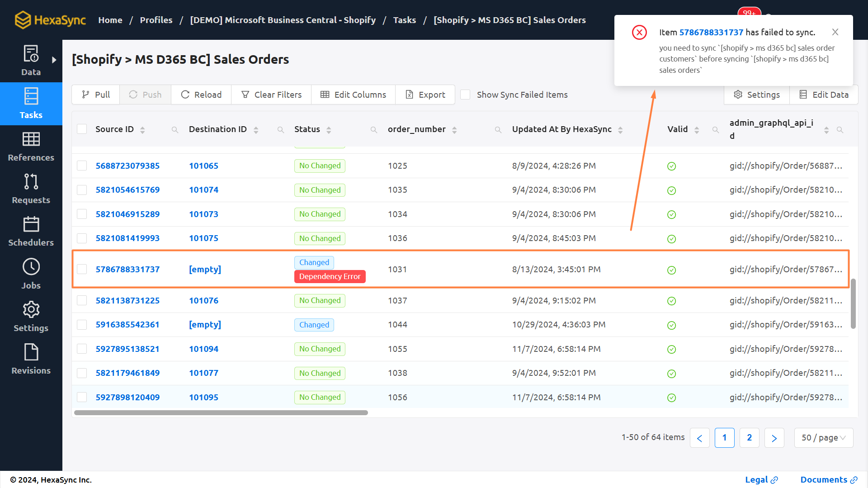Sort by Valid column
The height and width of the screenshot is (488, 868).
(x=697, y=130)
